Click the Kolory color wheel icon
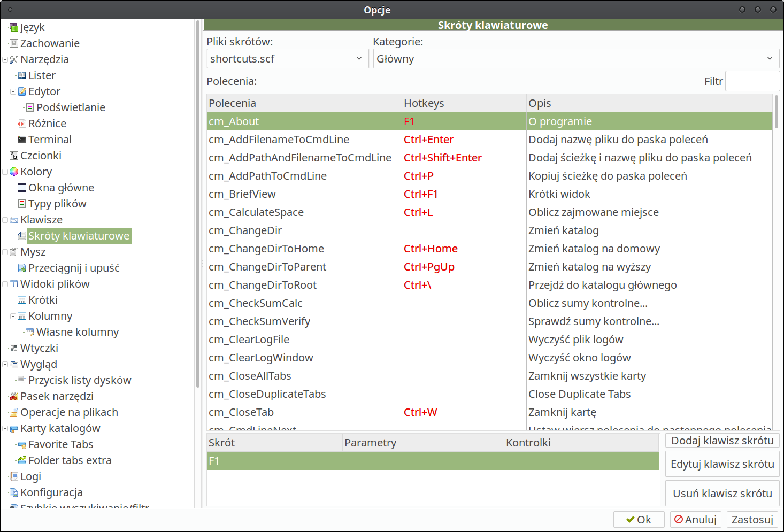This screenshot has width=784, height=532. [x=14, y=172]
